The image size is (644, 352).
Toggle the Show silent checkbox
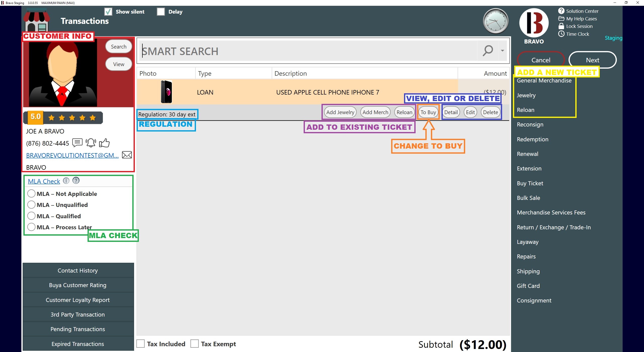(108, 12)
